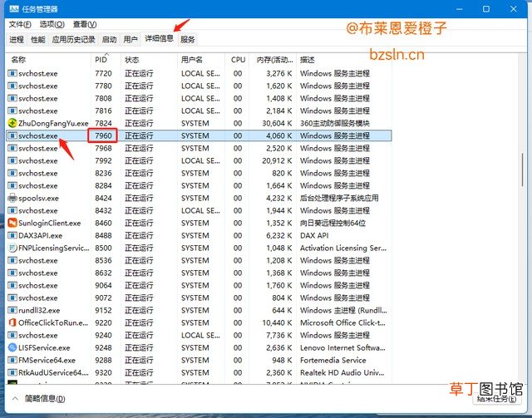Switch to the 用户 tab
Viewport: 532px width, 418px height.
[131, 40]
